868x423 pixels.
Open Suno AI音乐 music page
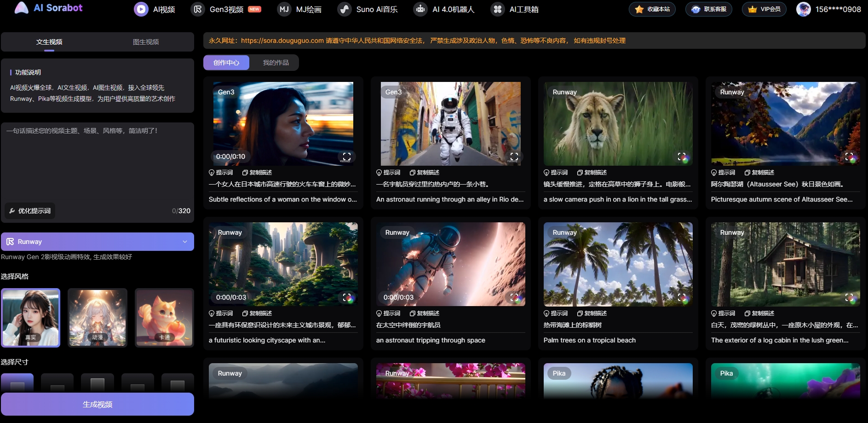[x=368, y=9]
